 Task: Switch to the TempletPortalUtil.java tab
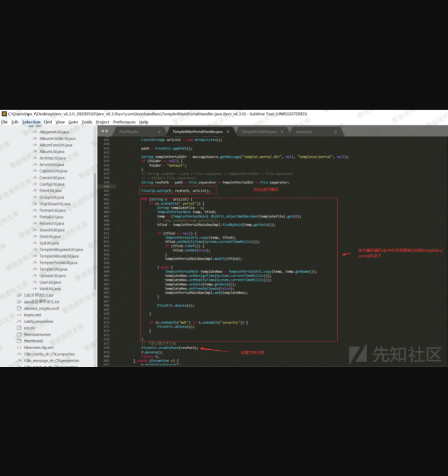pos(258,132)
